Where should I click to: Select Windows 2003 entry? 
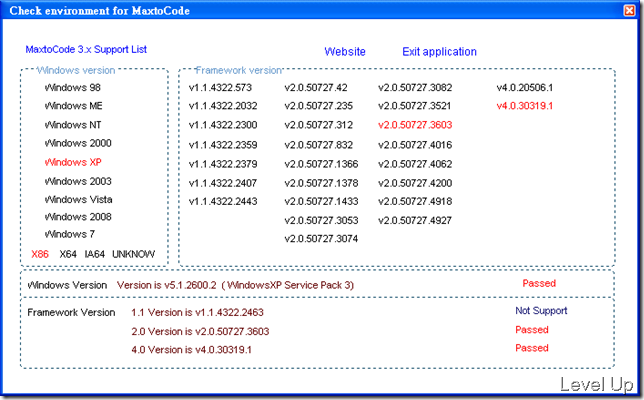tap(78, 181)
